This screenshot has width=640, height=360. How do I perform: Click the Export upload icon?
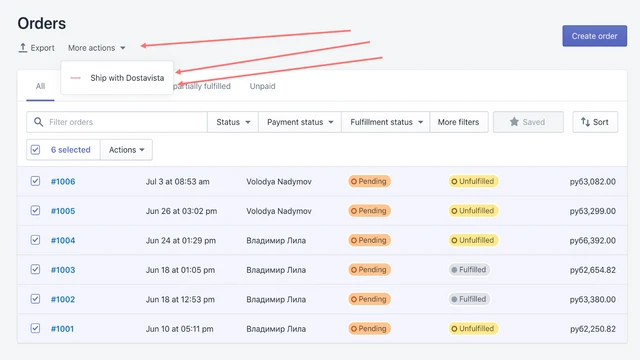pyautogui.click(x=23, y=48)
